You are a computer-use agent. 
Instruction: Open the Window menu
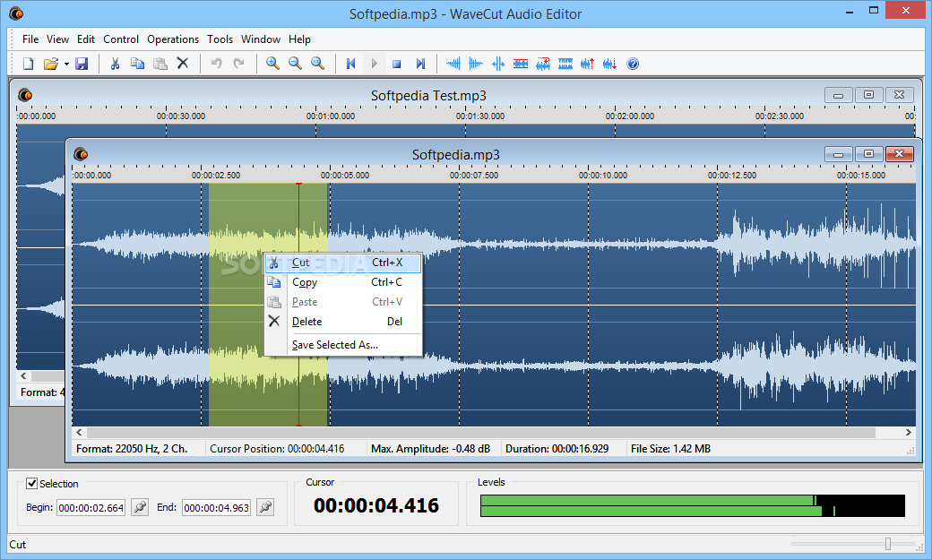point(261,39)
